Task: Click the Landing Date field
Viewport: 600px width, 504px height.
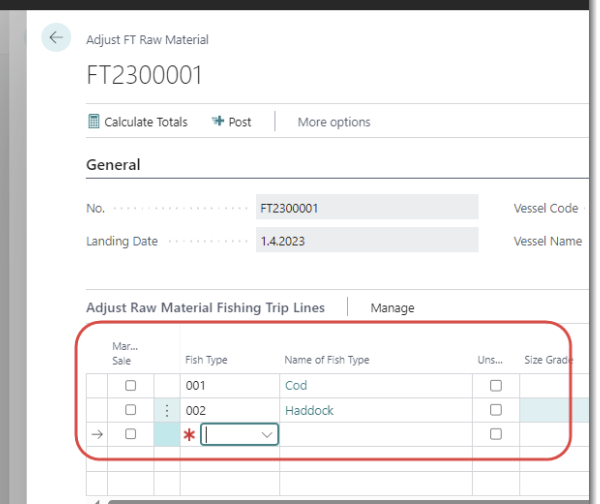Action: 365,241
